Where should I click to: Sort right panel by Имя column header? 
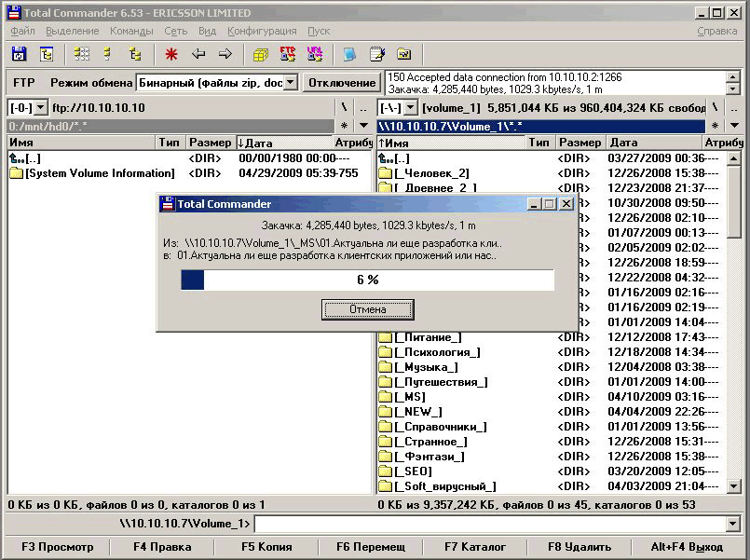pyautogui.click(x=451, y=143)
